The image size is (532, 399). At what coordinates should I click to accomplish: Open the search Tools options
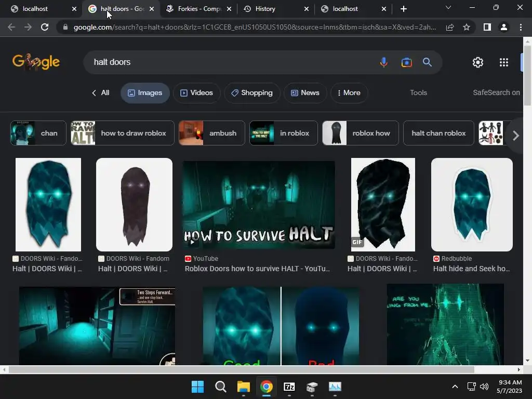[x=418, y=92]
